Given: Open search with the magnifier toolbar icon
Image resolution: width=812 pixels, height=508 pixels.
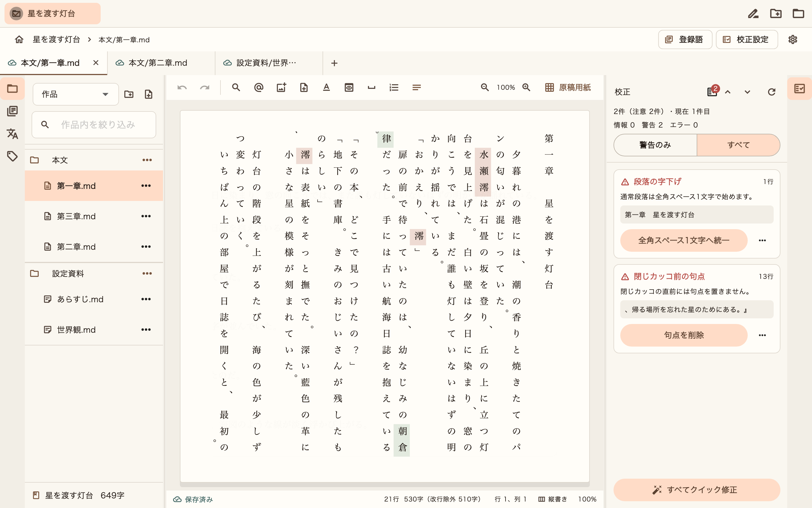Looking at the screenshot, I should (x=236, y=88).
